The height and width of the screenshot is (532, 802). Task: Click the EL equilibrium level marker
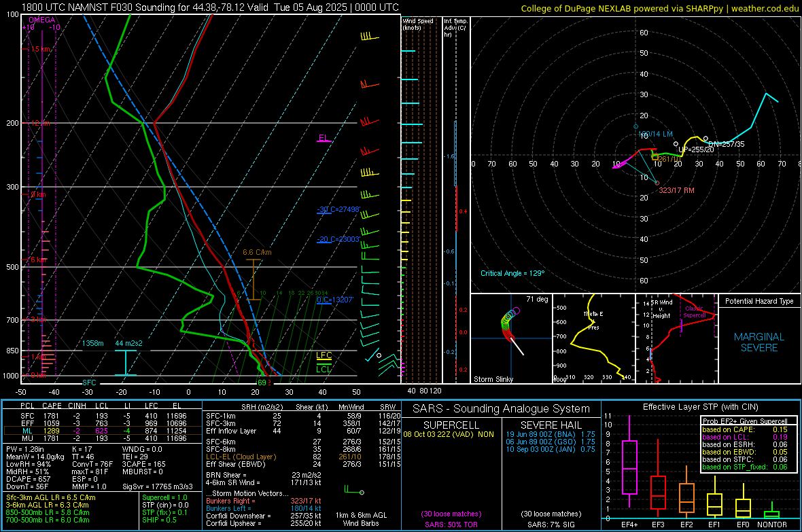pyautogui.click(x=324, y=138)
